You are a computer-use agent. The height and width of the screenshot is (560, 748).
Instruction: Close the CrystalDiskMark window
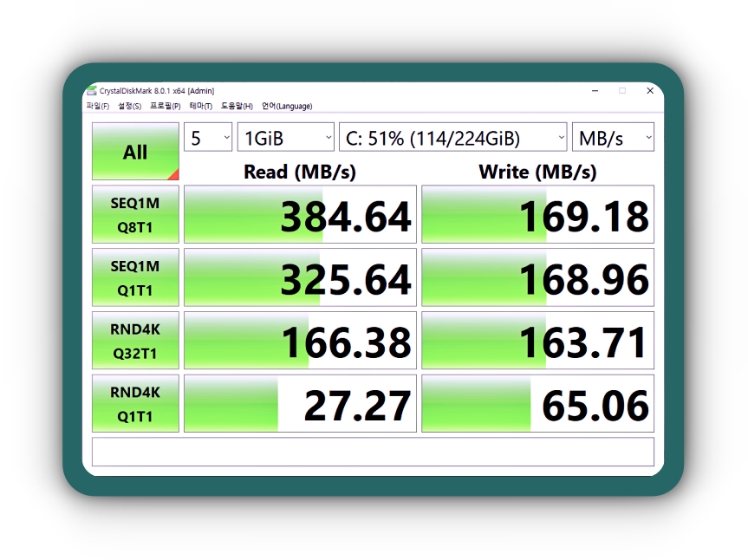(x=650, y=91)
